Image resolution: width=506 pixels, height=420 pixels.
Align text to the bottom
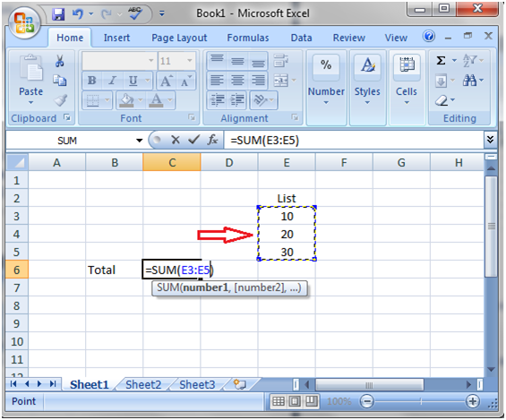(x=258, y=60)
